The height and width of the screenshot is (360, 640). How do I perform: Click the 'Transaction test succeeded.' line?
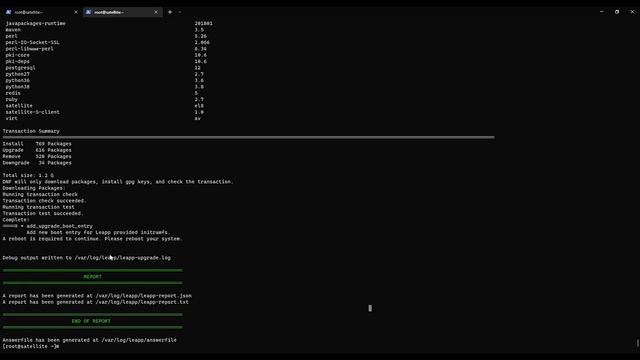pyautogui.click(x=43, y=213)
